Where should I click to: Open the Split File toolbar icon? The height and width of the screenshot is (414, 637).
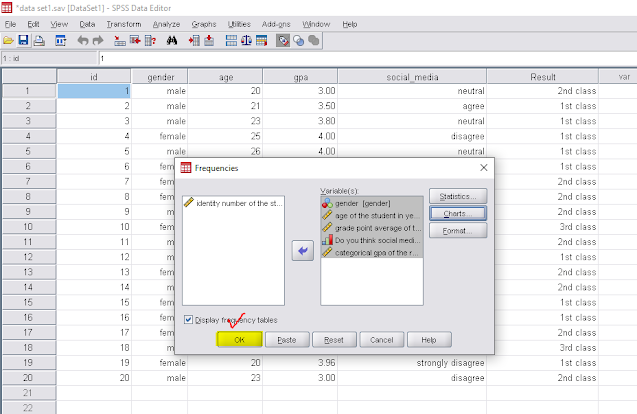pos(231,41)
